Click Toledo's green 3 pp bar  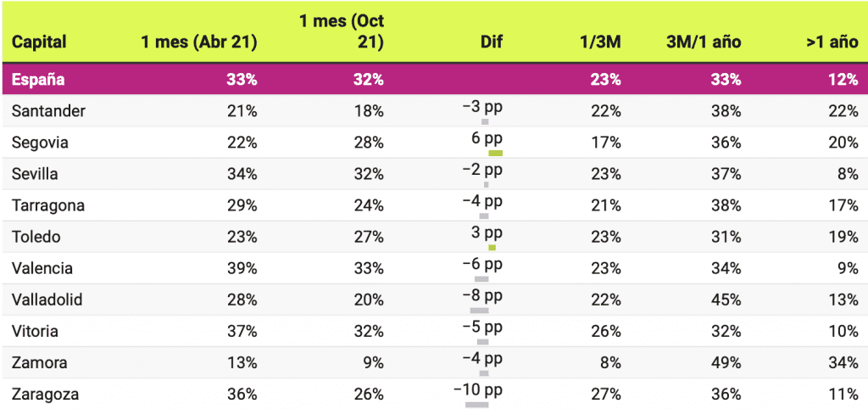(492, 247)
